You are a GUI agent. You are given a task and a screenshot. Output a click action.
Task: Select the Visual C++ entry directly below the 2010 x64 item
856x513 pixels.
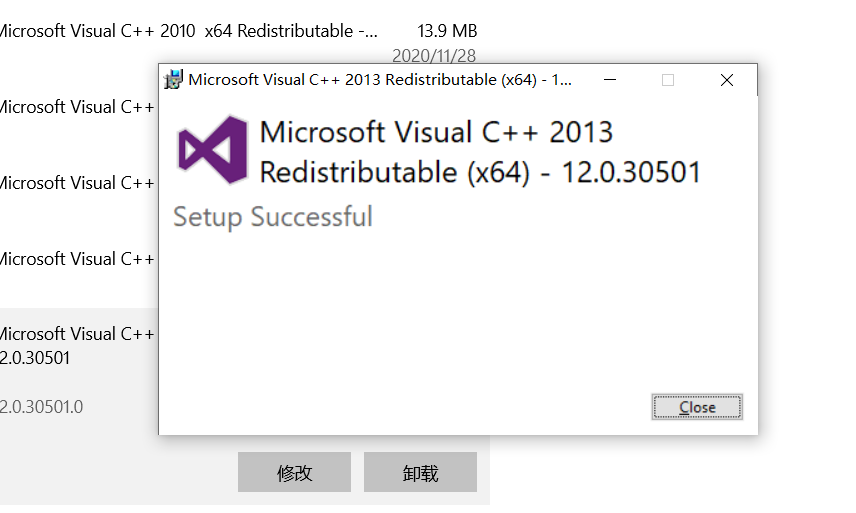[78, 107]
